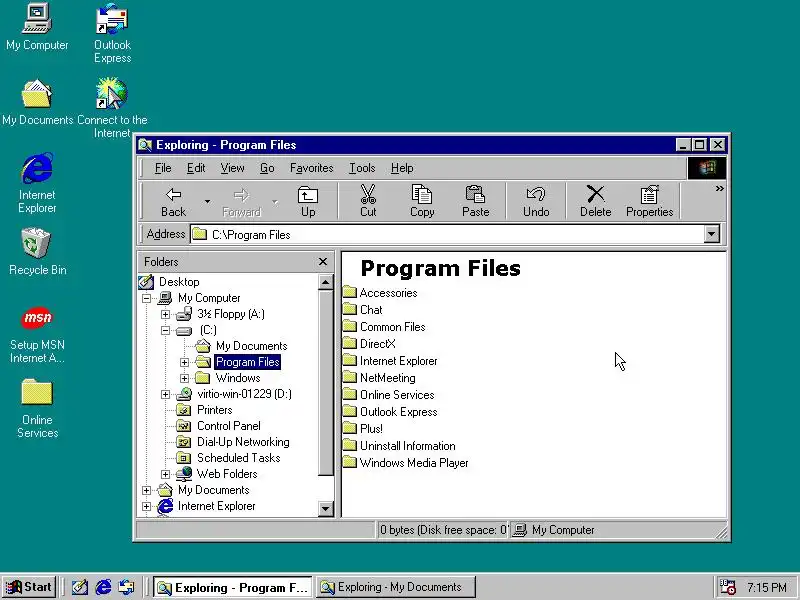This screenshot has height=600, width=800.
Task: Expand the virtio-win-01229 (D:) node
Action: (x=165, y=394)
